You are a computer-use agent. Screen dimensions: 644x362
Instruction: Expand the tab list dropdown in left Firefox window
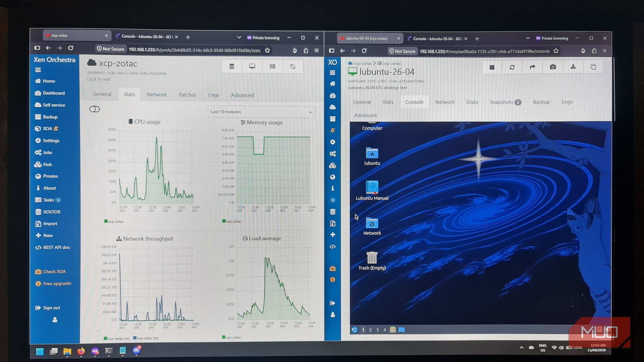click(x=239, y=37)
